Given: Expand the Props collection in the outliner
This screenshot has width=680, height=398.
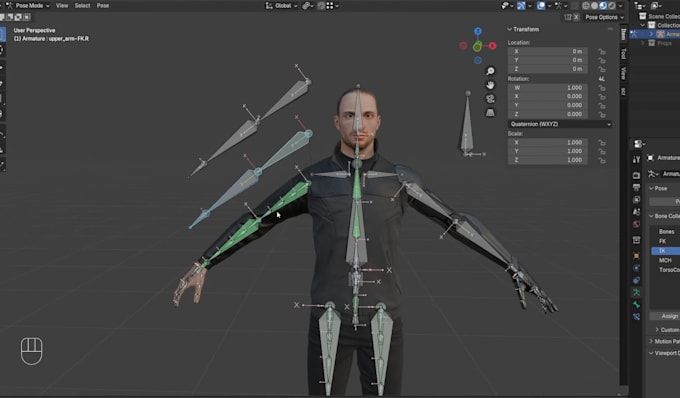Looking at the screenshot, I should (643, 43).
